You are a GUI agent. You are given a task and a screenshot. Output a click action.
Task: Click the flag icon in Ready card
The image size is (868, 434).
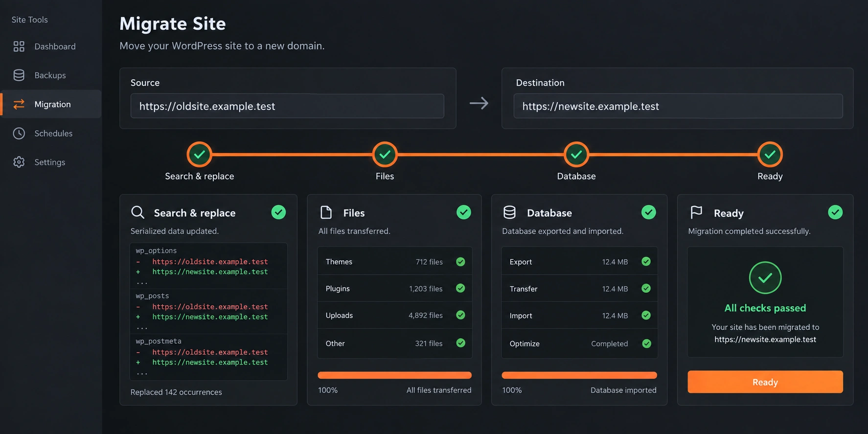pyautogui.click(x=696, y=212)
